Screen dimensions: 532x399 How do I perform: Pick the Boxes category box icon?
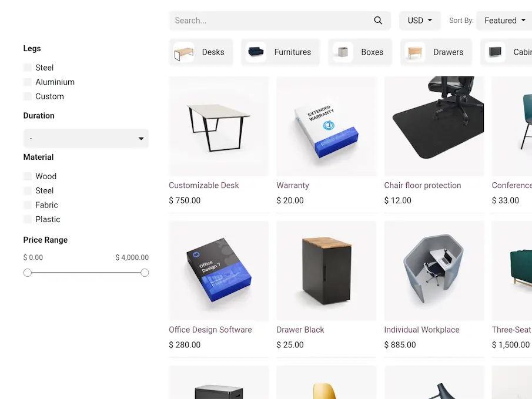343,52
